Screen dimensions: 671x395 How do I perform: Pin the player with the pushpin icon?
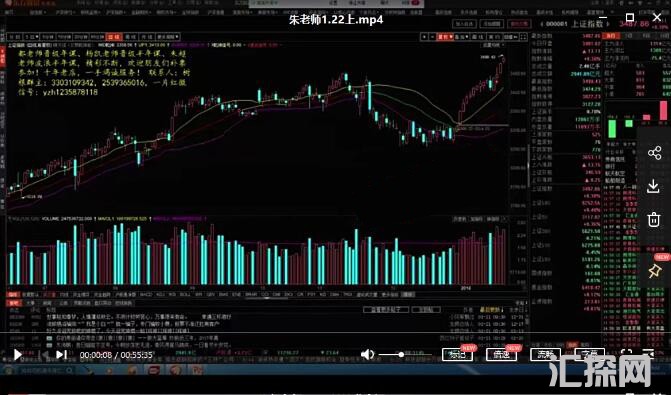click(654, 270)
